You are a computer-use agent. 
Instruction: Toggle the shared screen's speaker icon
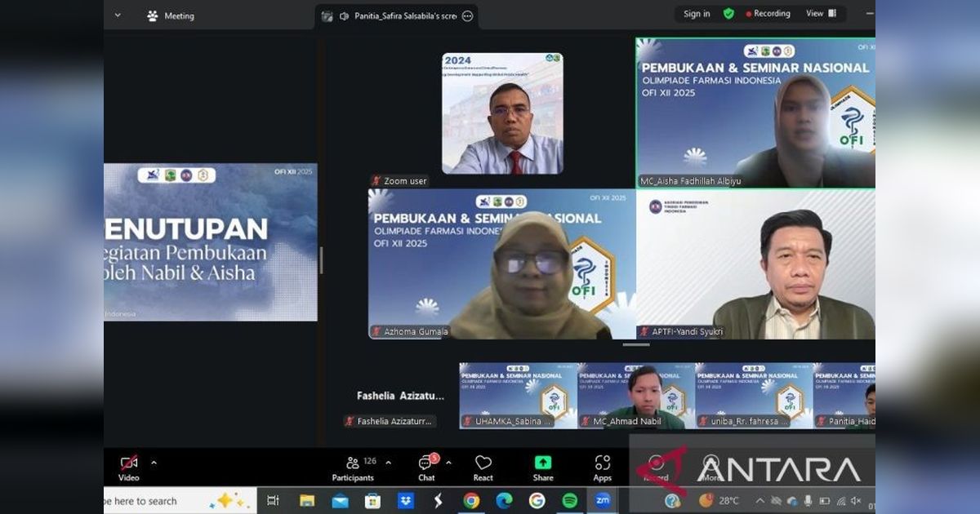pyautogui.click(x=344, y=16)
